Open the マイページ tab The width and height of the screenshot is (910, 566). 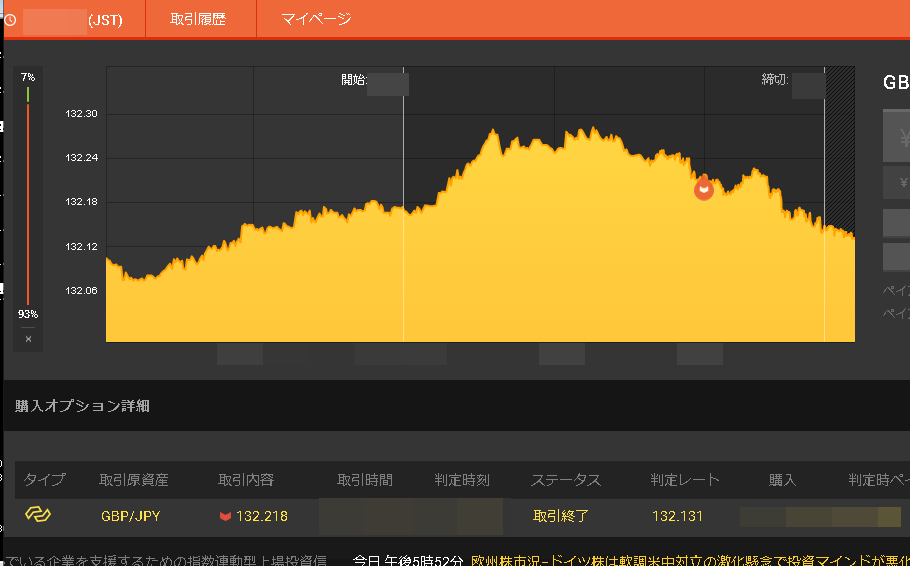[x=316, y=19]
